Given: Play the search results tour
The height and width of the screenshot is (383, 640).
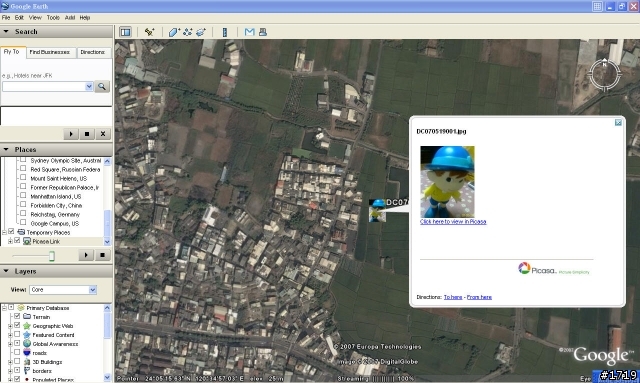Looking at the screenshot, I should tap(71, 134).
